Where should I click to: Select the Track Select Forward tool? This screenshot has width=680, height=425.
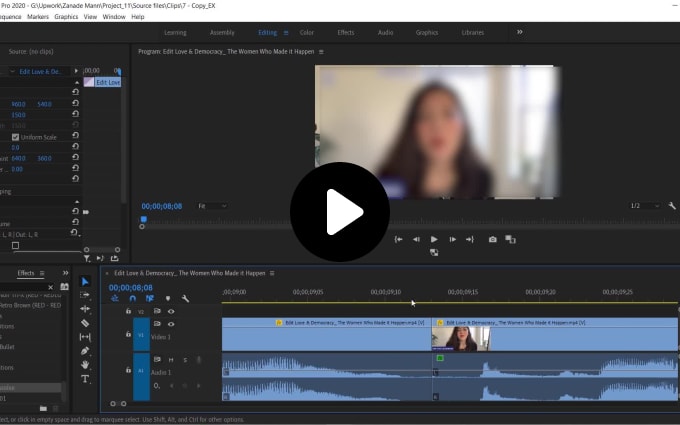pyautogui.click(x=85, y=295)
